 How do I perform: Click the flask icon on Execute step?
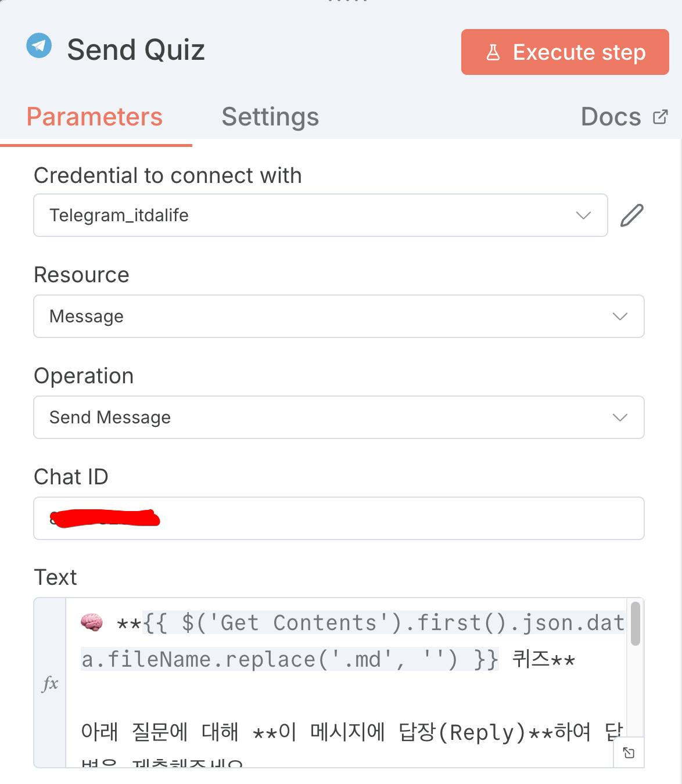tap(493, 52)
